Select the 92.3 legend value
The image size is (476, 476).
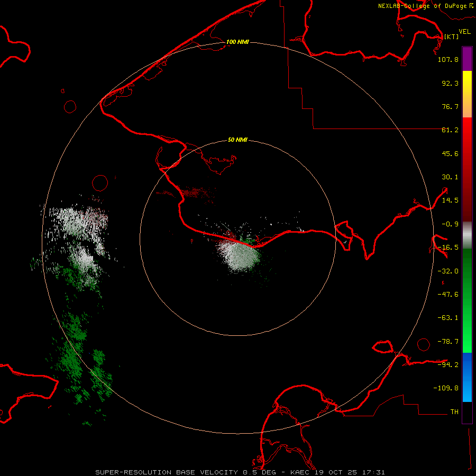coord(450,83)
